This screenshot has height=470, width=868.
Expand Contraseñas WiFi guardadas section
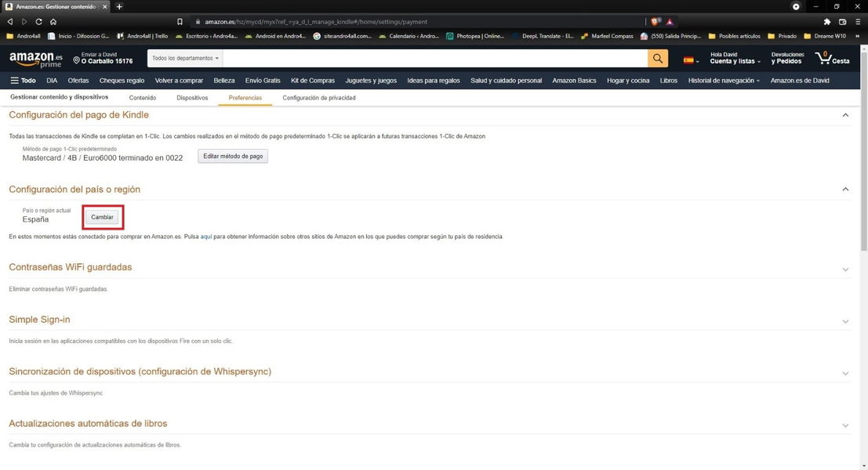click(845, 269)
